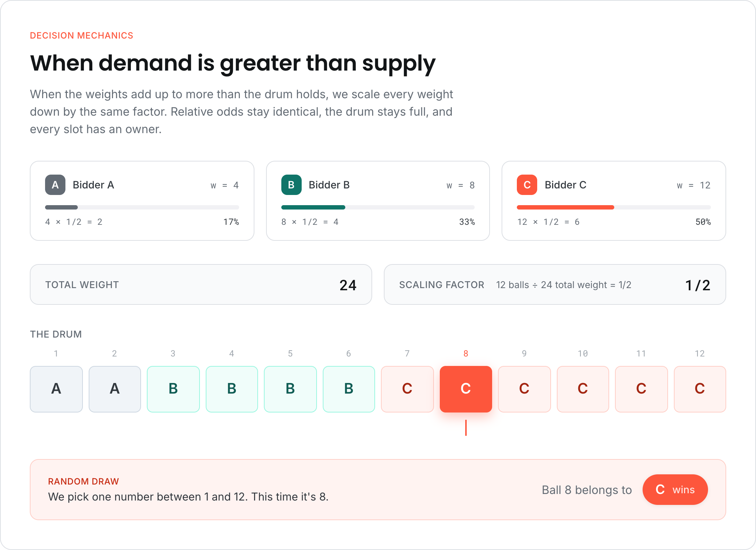Open the Scaling Factor panel
The width and height of the screenshot is (756, 550).
coord(555,284)
